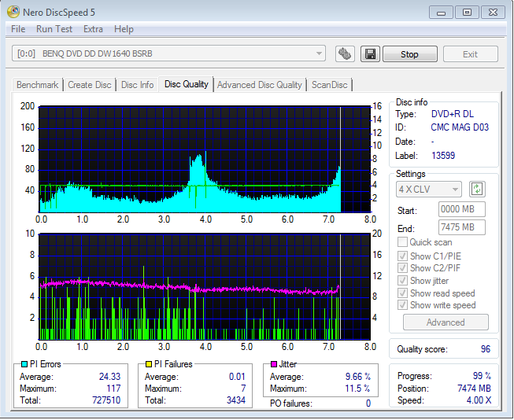Switch to the ScanDisc tab

pos(329,85)
